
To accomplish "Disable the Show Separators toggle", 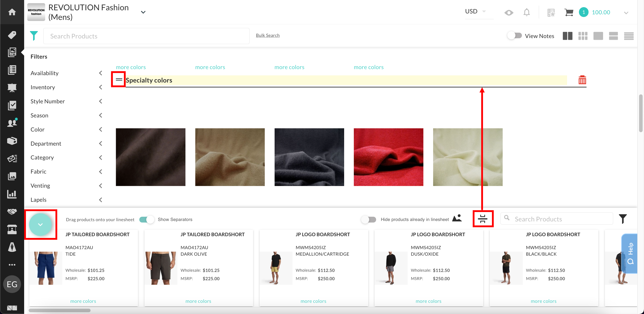I will (x=146, y=219).
